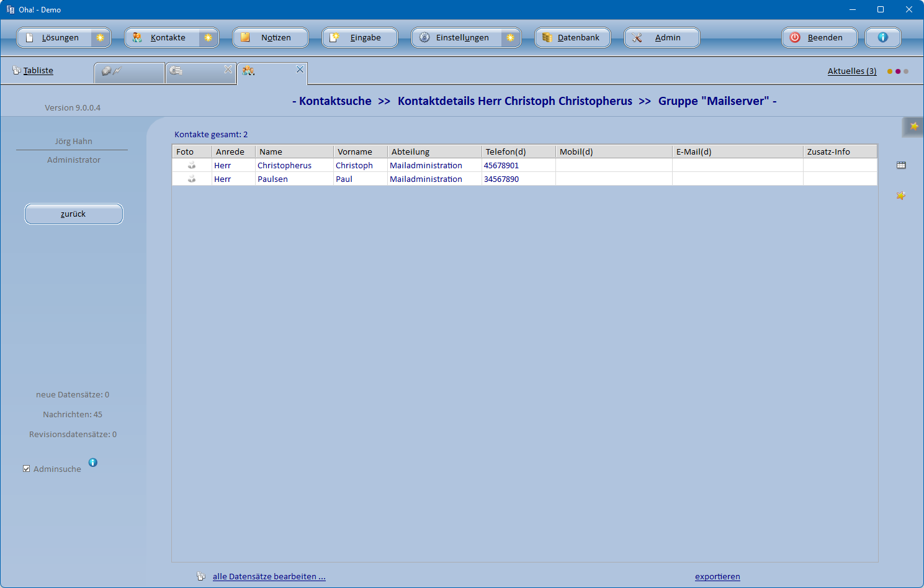Open the Datenbank menu button
The width and height of the screenshot is (924, 588).
[572, 38]
